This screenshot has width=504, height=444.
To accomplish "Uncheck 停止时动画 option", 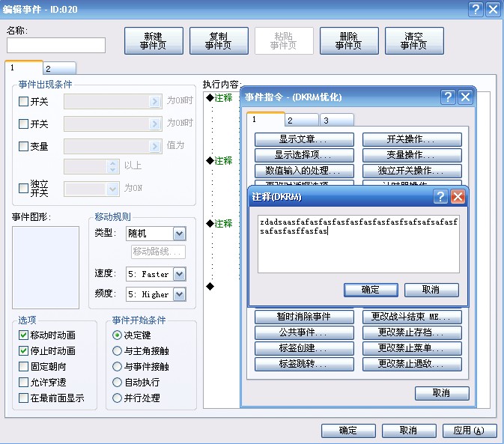I will click(x=23, y=350).
